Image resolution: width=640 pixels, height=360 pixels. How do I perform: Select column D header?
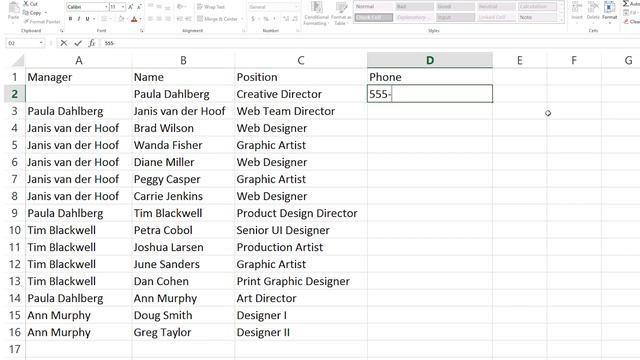[430, 60]
